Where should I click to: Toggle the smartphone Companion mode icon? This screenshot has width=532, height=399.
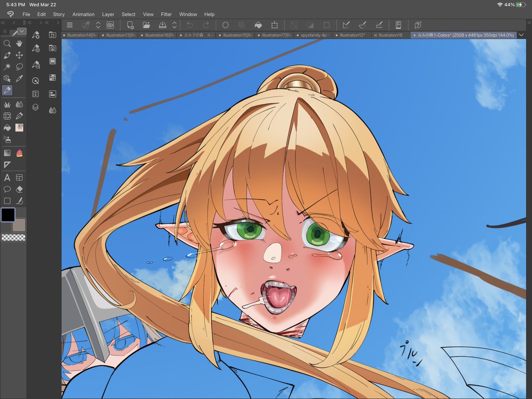(x=398, y=25)
